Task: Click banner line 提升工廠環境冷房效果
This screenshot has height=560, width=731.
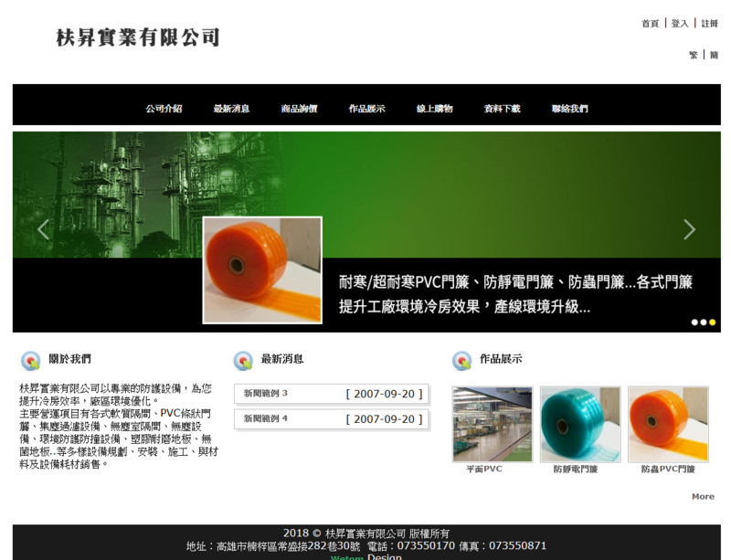Action: coord(464,307)
